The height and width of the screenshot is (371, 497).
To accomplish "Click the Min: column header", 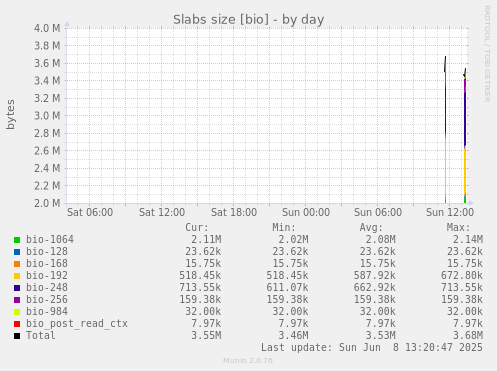I will point(284,228).
